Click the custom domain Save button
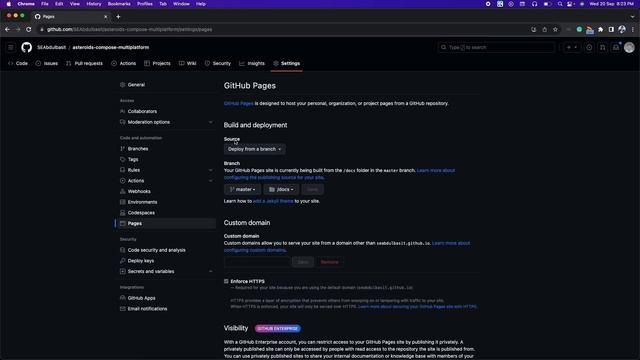 [x=303, y=262]
